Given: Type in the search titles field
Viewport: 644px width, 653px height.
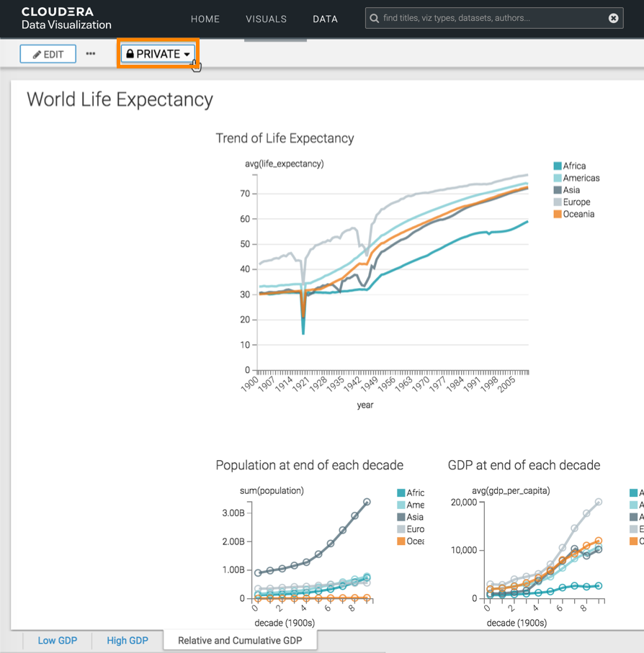Looking at the screenshot, I should (490, 19).
